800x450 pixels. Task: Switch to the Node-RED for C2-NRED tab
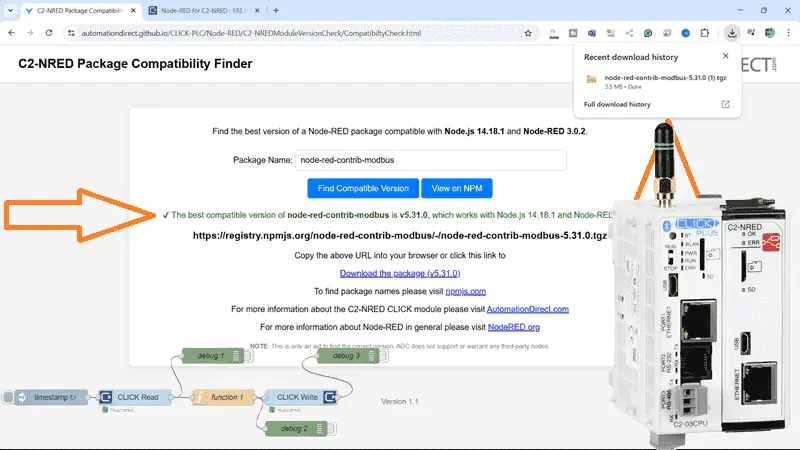point(204,11)
